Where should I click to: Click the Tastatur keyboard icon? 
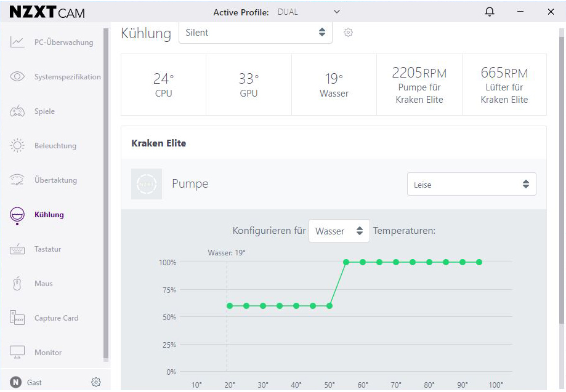coord(17,249)
